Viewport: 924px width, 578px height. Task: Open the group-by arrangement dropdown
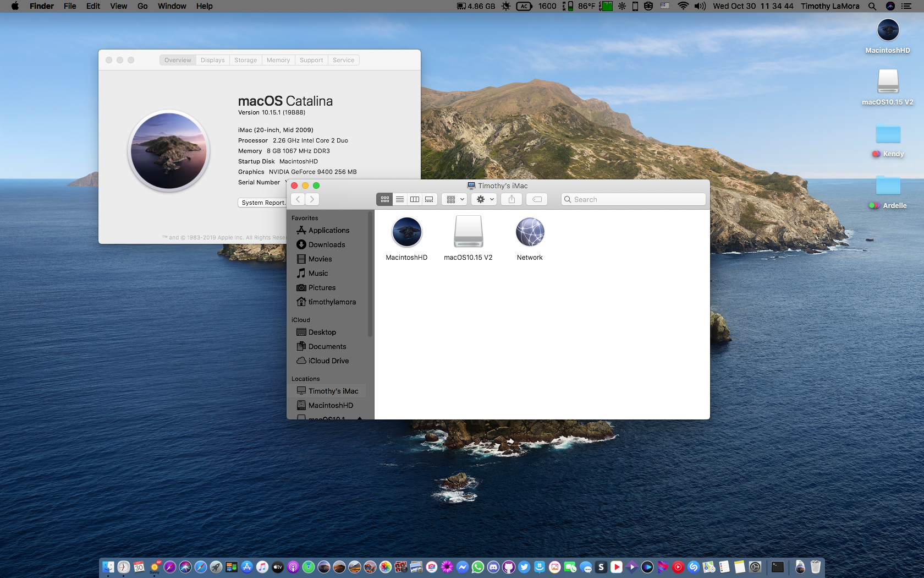(x=455, y=199)
